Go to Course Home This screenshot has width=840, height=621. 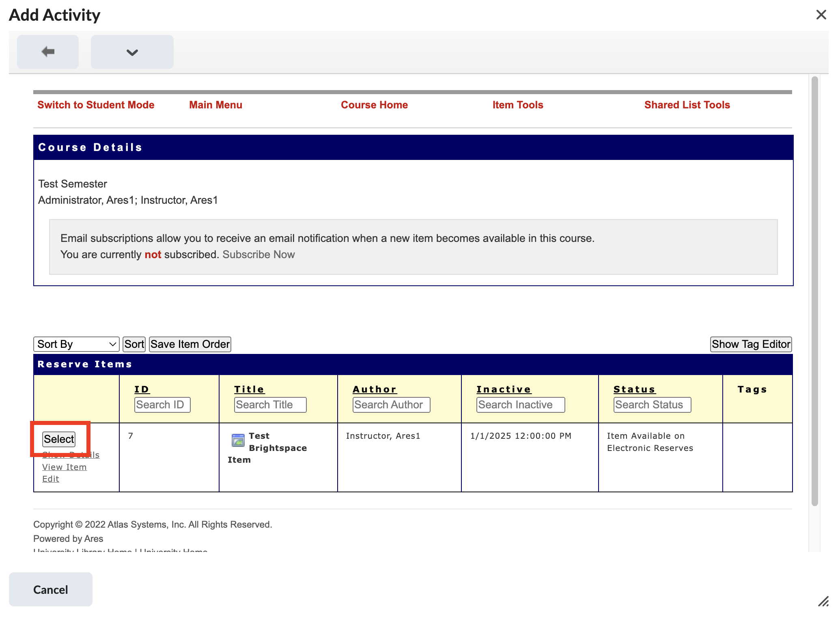click(x=374, y=105)
